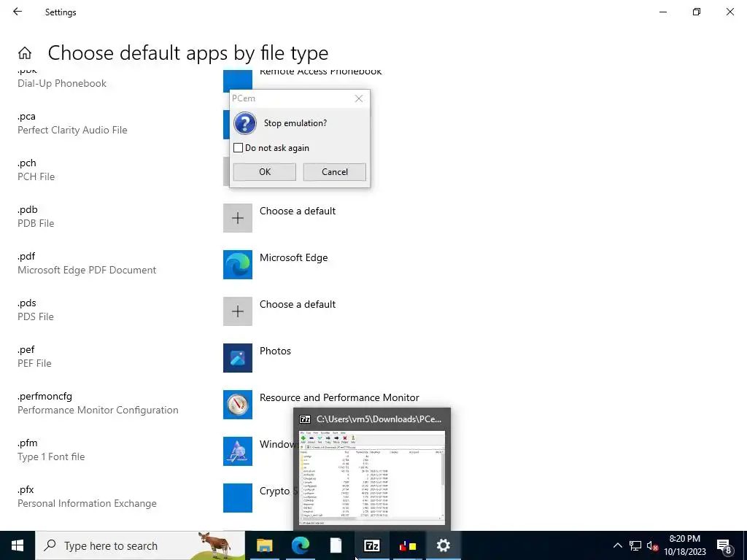The image size is (747, 560).
Task: Choose a default for .pds file type
Action: [279, 311]
